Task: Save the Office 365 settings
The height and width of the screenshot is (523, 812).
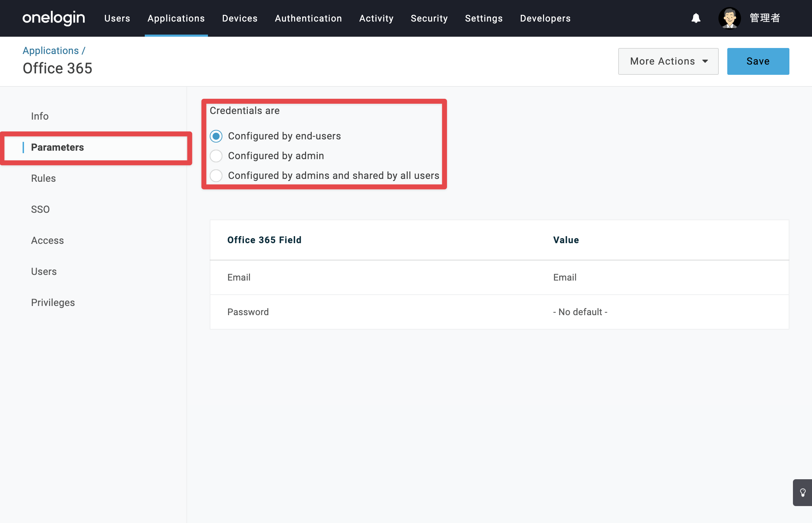Action: click(x=758, y=61)
